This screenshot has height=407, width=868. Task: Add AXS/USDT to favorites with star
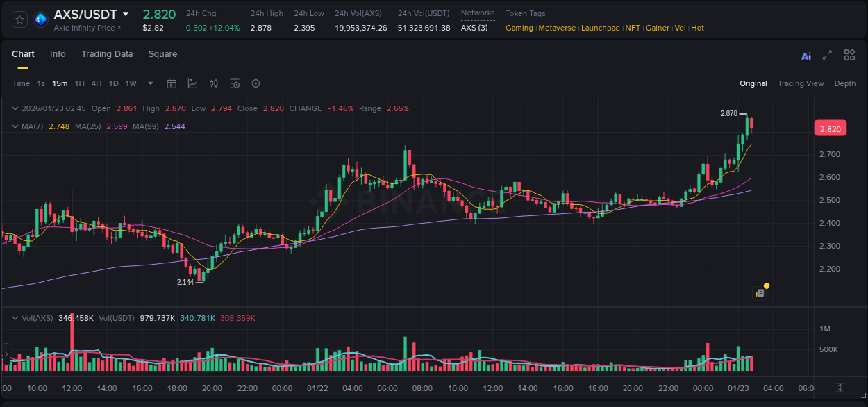pyautogui.click(x=21, y=19)
